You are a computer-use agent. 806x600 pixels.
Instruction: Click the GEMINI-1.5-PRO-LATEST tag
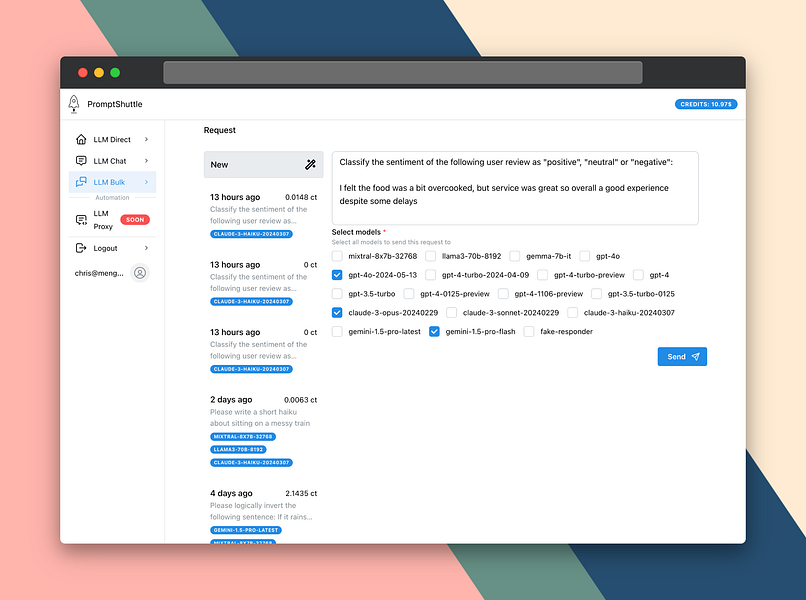[x=246, y=530]
